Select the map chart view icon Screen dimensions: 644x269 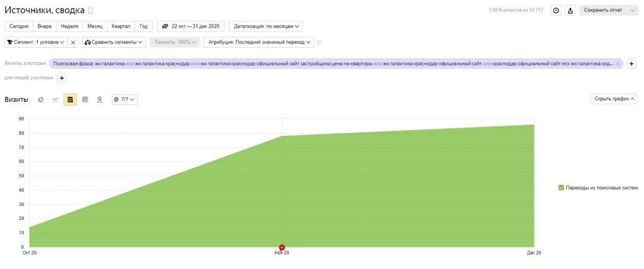[x=99, y=99]
